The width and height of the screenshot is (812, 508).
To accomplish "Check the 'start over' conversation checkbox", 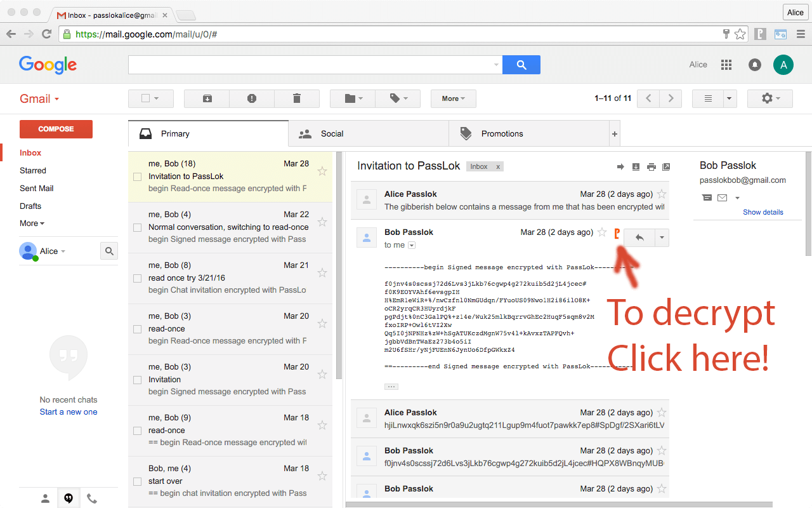I will pyautogui.click(x=137, y=481).
